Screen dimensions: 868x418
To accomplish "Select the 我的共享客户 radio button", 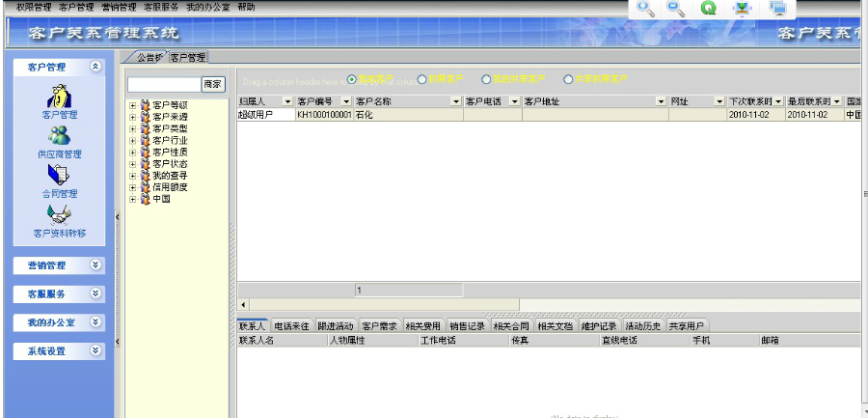I will pyautogui.click(x=486, y=79).
